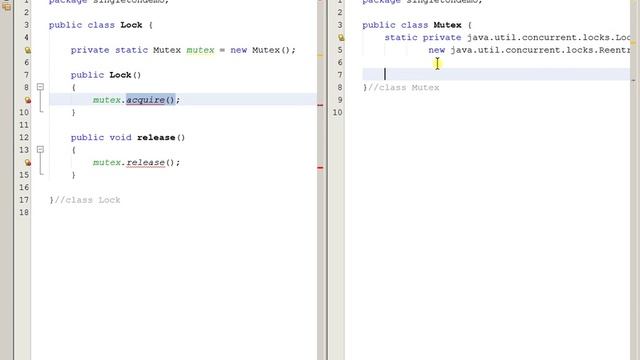Click line number 16 in the Lock gutter
640x360 pixels.
[x=24, y=187]
